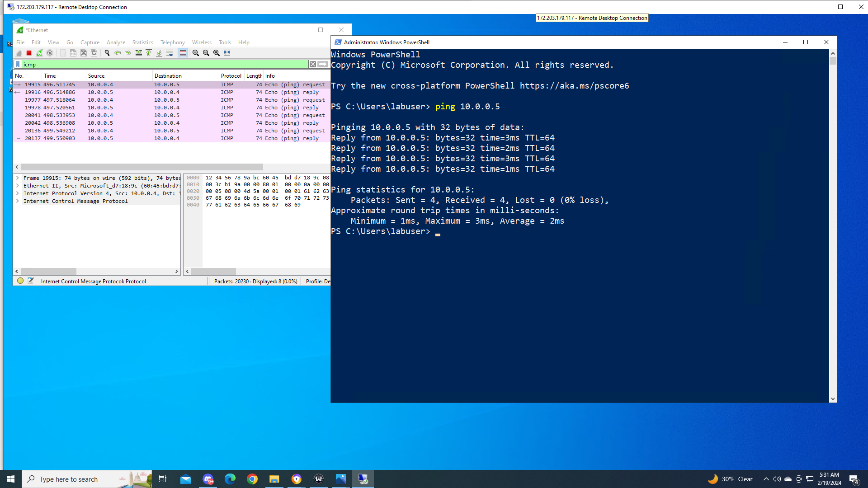
Task: Toggle auto-scroll during live capture
Action: click(x=170, y=53)
